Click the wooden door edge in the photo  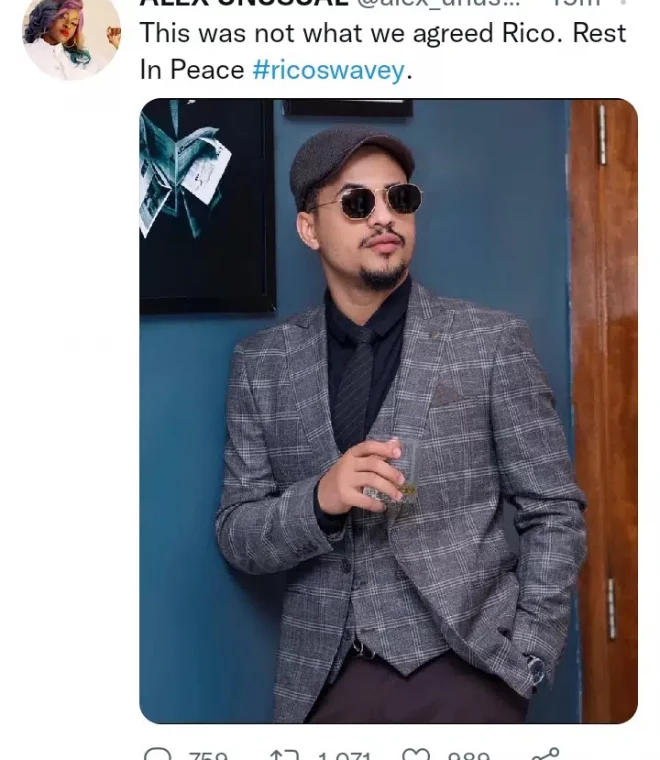[603, 411]
